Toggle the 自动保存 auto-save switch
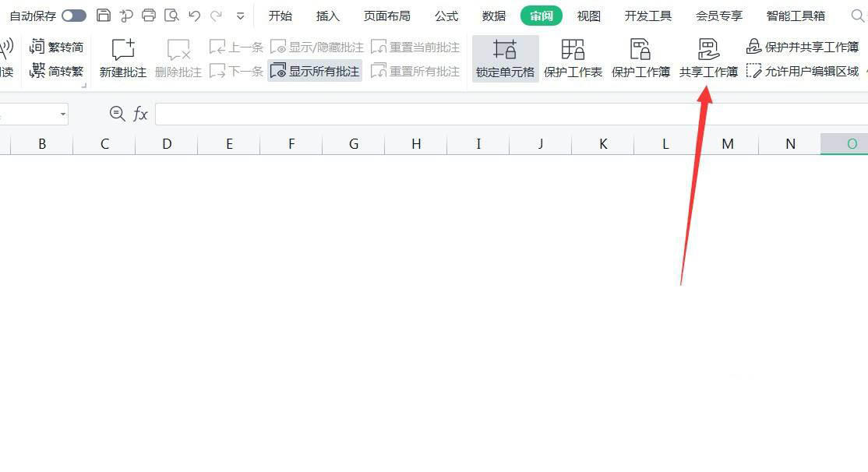Screen dimensions: 868x472 [x=74, y=16]
